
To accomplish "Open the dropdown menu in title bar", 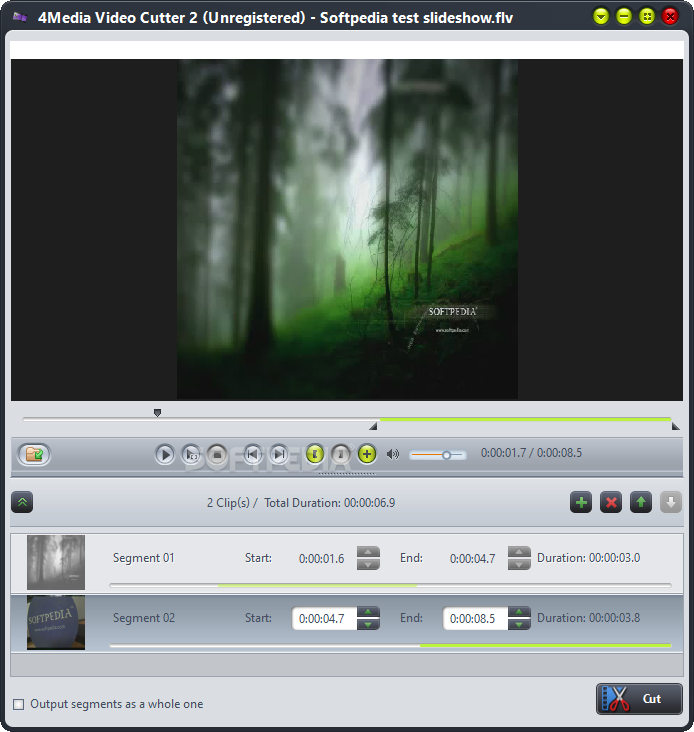I will click(x=601, y=17).
